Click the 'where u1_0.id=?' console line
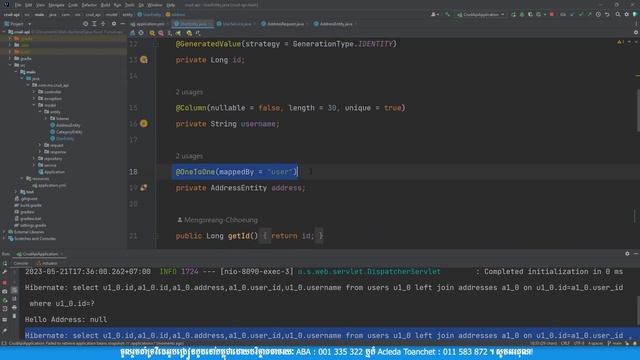Viewport: 640px width, 360px height. (62, 304)
